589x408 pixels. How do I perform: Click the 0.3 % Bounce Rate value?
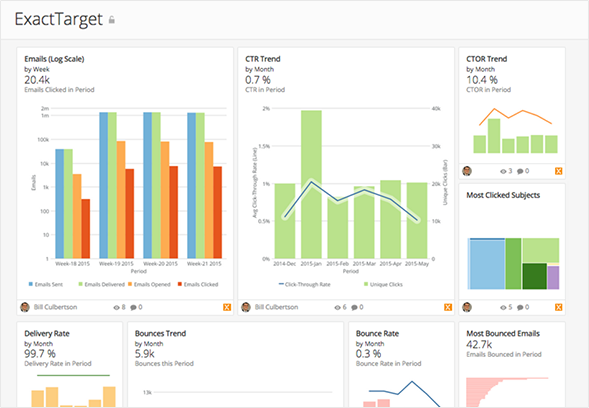click(369, 354)
